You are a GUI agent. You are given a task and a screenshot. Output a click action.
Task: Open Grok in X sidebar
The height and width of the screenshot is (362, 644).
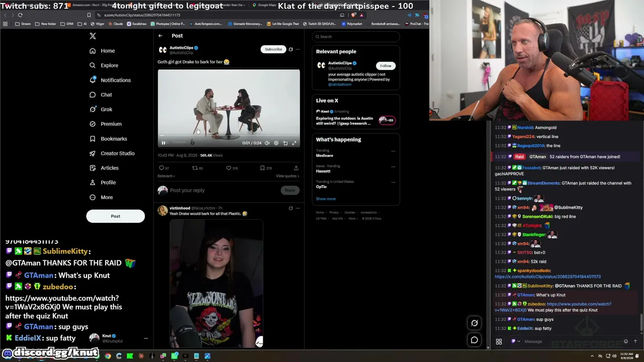tap(101, 109)
